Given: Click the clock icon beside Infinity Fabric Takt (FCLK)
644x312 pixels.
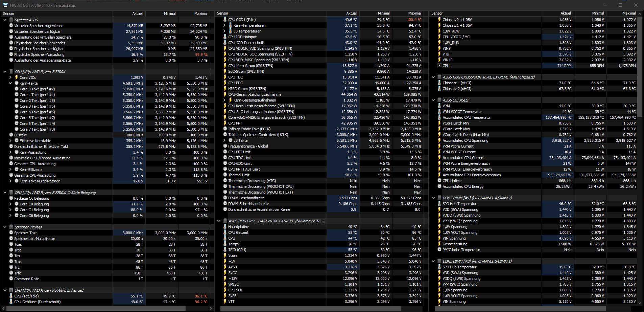Looking at the screenshot, I should tap(225, 129).
